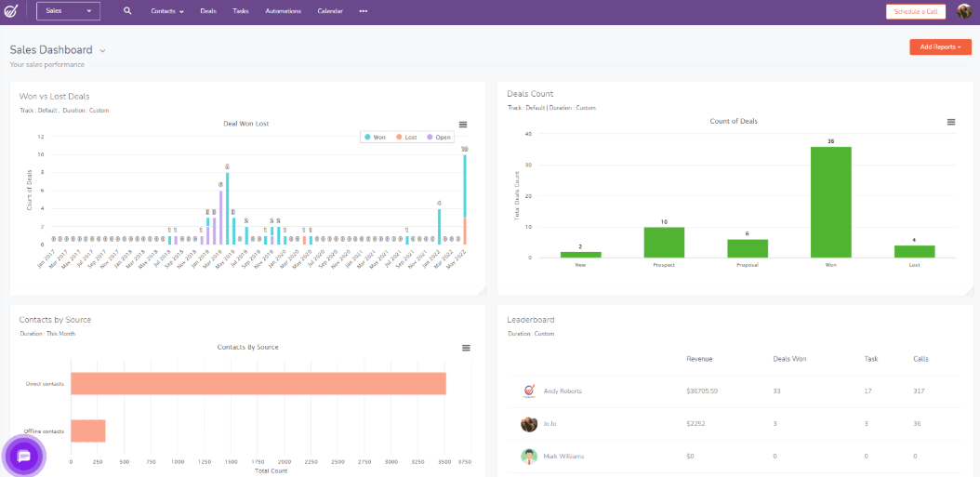Screen dimensions: 980x477
Task: Grab the resize handle of Won vs Lost Deals widget
Action: click(482, 291)
